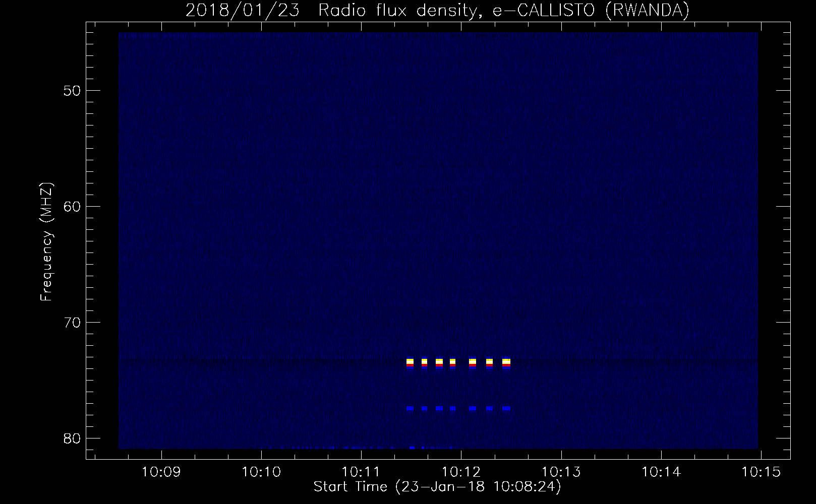Click the last bright burst near 73 MHz

506,363
